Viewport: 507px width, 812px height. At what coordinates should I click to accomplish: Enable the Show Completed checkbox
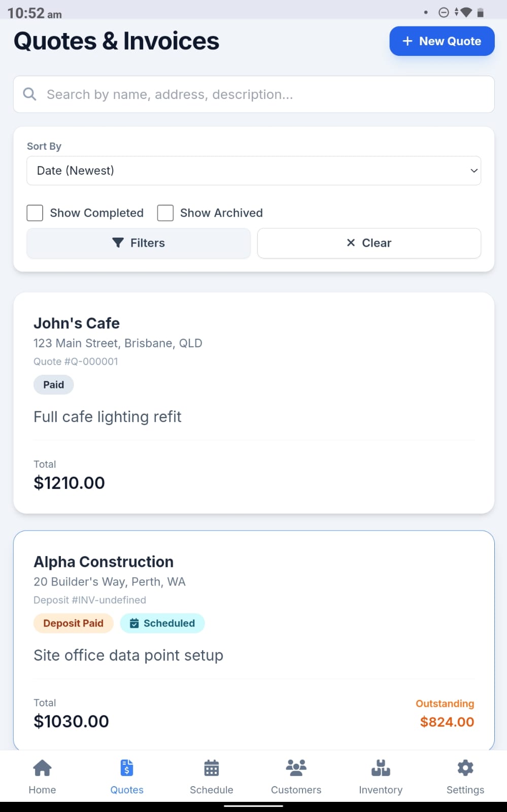point(35,213)
